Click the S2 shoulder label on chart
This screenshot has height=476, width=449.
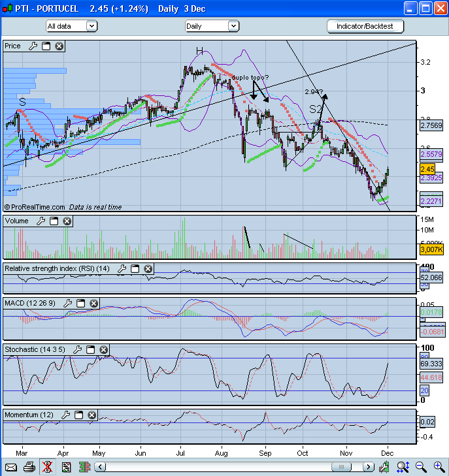tap(315, 109)
